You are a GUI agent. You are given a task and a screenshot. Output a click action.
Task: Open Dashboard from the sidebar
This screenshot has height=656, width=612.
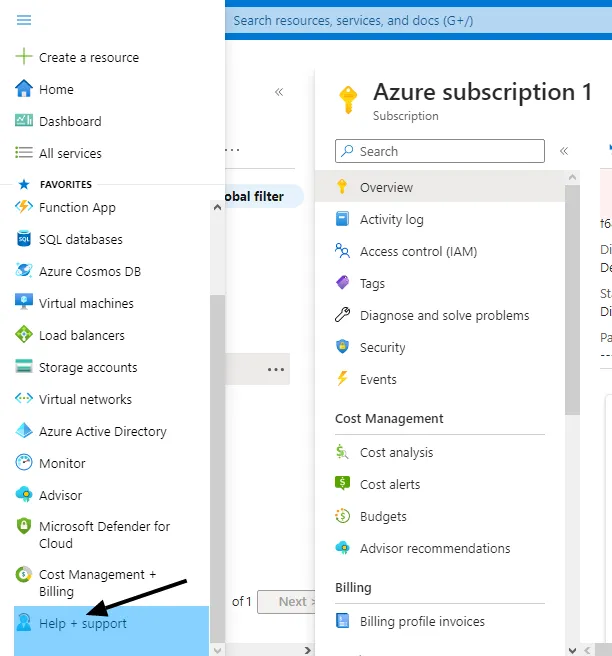pyautogui.click(x=70, y=121)
